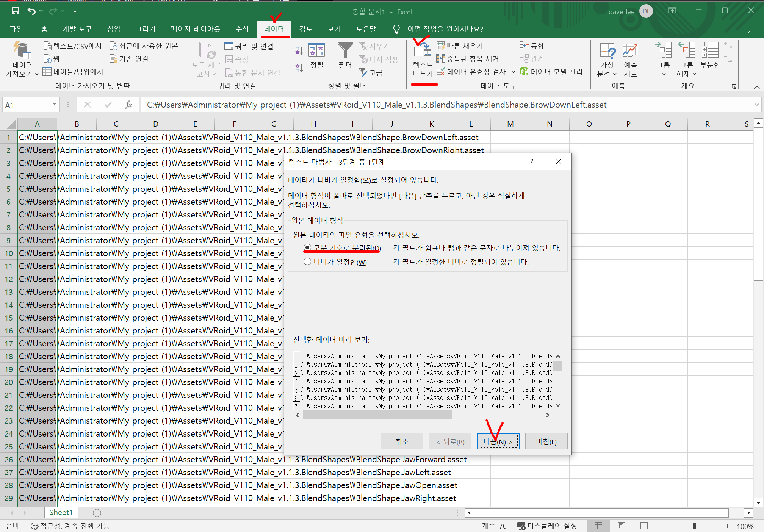Click the Forecast Sheet (예측 시트) icon
764x532 pixels.
pos(630,51)
